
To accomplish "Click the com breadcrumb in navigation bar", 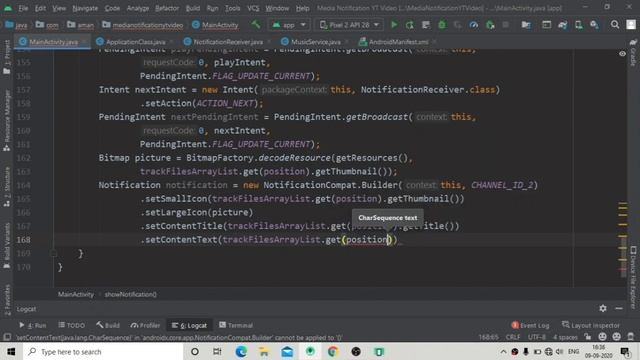I will tap(47, 25).
